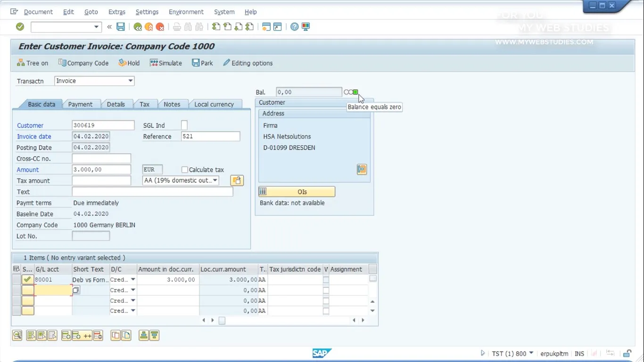Enable the Calculate tax checkbox
644x362 pixels.
185,170
